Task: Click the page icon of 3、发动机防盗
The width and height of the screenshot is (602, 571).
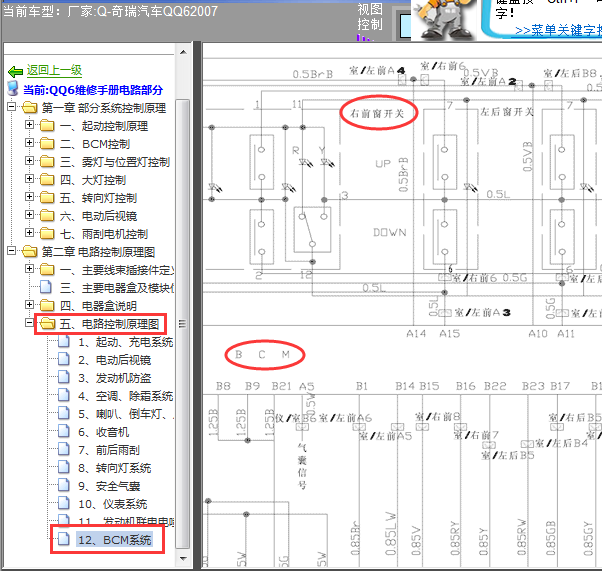Action: [x=64, y=377]
